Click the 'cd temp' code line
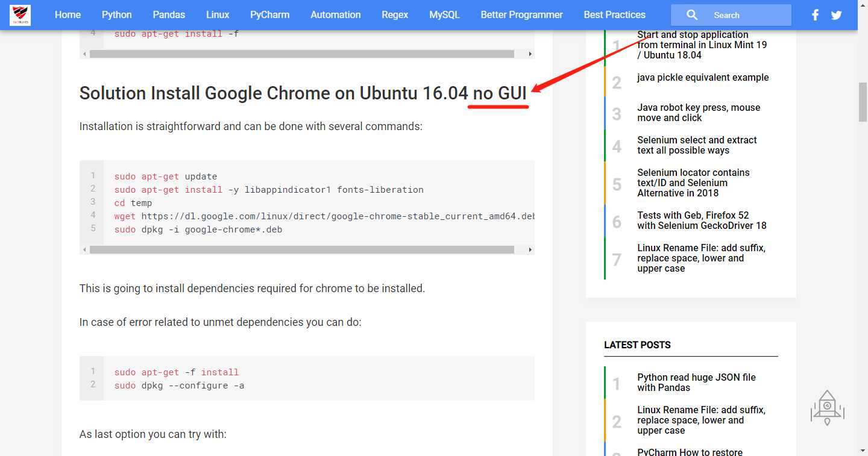 (133, 203)
